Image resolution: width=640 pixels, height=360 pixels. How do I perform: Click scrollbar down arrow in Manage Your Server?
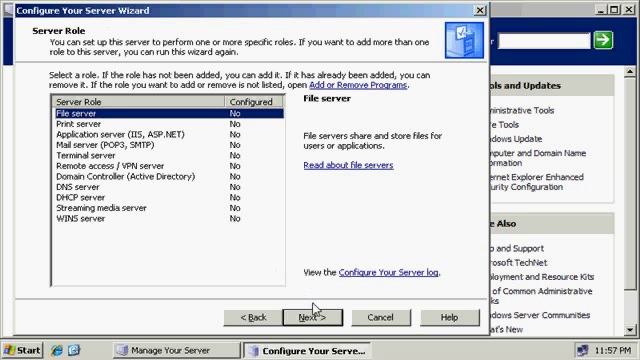coord(630,330)
